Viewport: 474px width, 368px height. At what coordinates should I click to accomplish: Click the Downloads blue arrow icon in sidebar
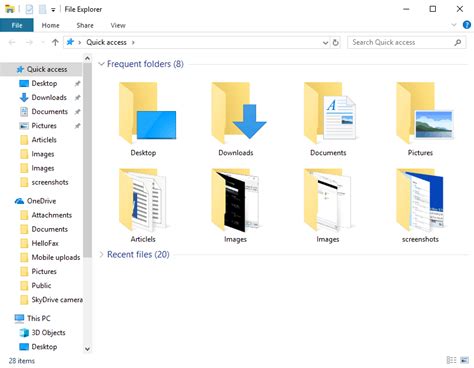click(24, 97)
